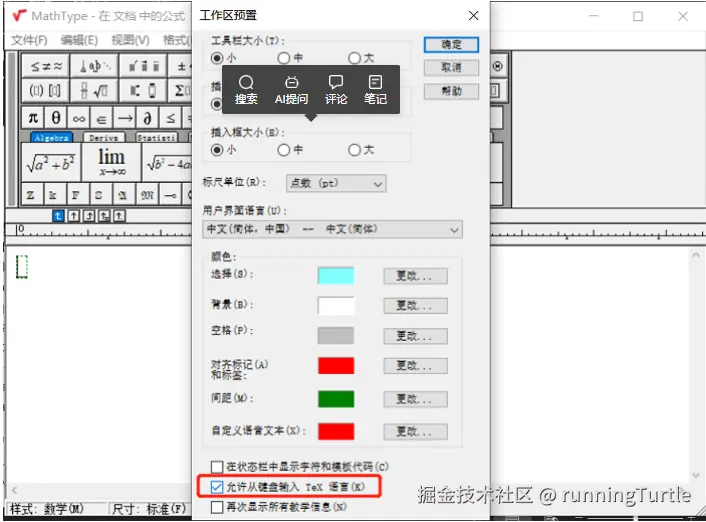Click the vertical scrollbar up arrow in MathType
The image size is (706, 522).
click(x=696, y=255)
